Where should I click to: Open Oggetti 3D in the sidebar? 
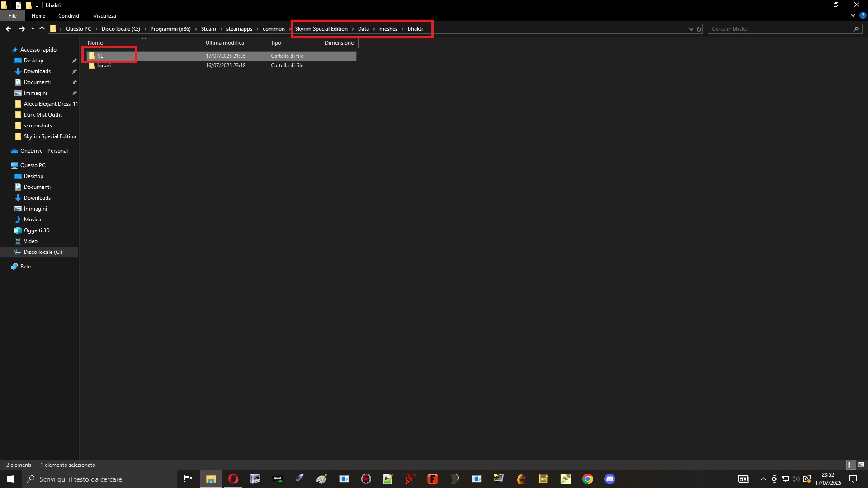[x=37, y=230]
